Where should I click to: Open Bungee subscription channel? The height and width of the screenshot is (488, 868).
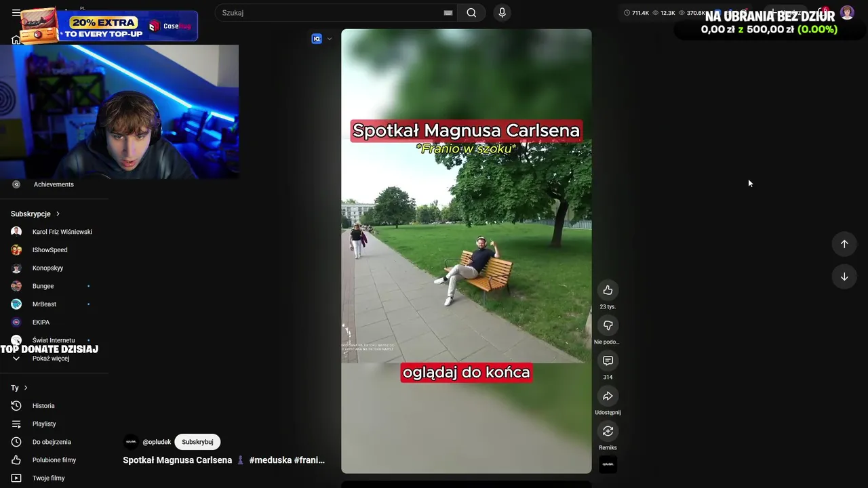pos(54,286)
